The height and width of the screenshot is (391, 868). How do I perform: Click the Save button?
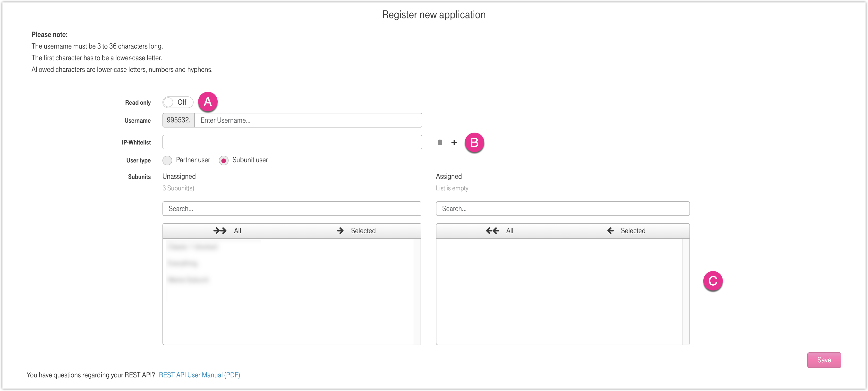point(824,360)
